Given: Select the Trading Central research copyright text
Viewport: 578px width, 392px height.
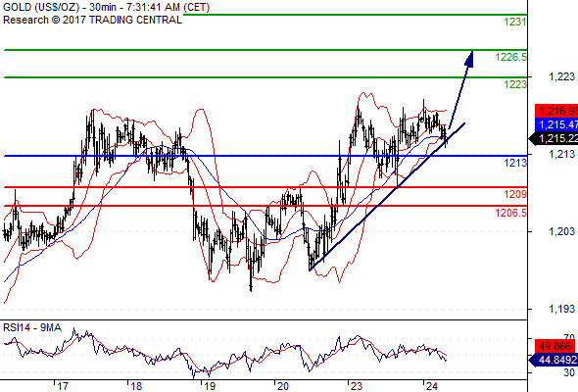Looking at the screenshot, I should (92, 20).
